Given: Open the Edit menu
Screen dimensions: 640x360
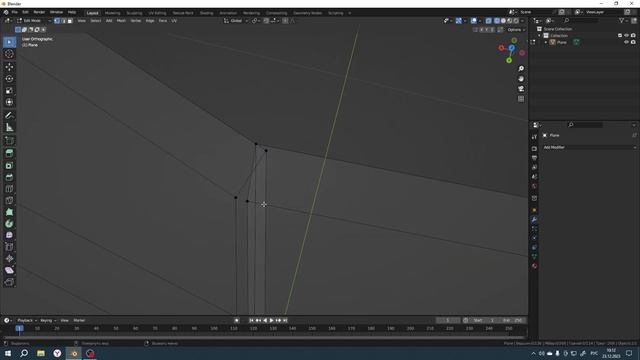Looking at the screenshot, I should [25, 13].
